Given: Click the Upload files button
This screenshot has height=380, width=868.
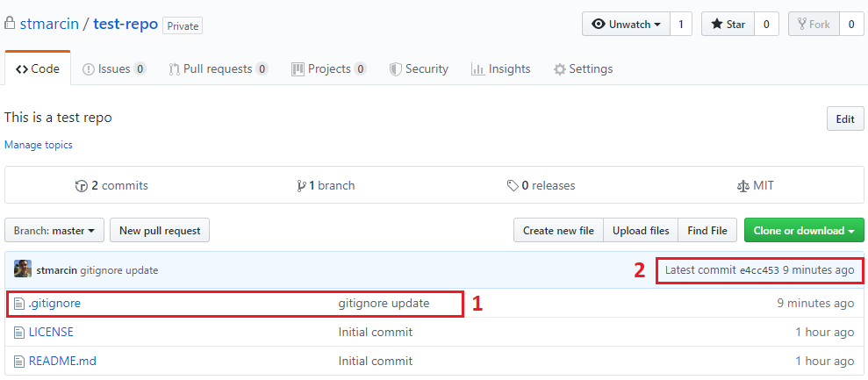Looking at the screenshot, I should click(x=641, y=231).
